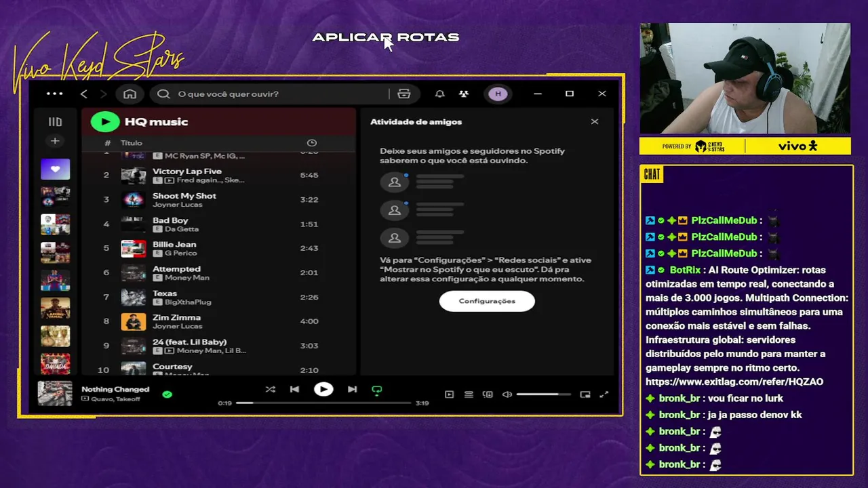Open the Browse icon in the search bar

pos(404,94)
